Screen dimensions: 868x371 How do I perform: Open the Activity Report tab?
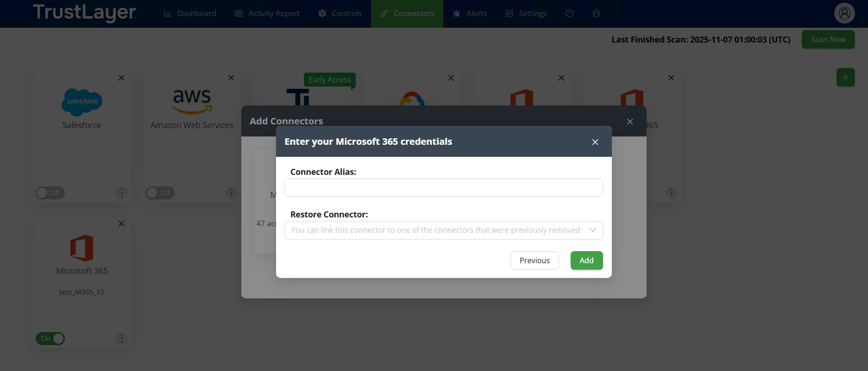pyautogui.click(x=267, y=13)
